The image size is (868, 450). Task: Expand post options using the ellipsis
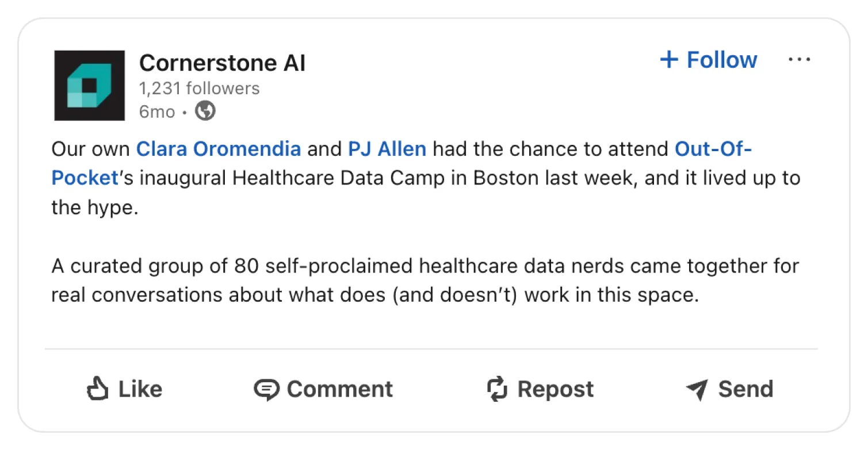click(x=800, y=59)
